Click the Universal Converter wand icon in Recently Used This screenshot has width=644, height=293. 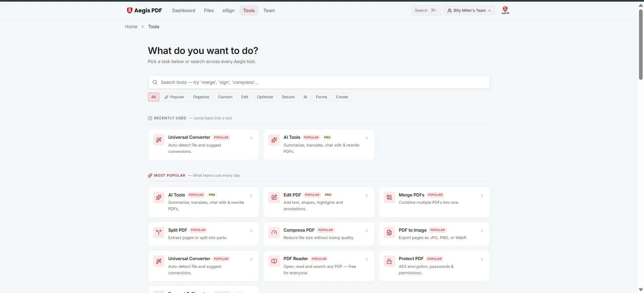(159, 140)
